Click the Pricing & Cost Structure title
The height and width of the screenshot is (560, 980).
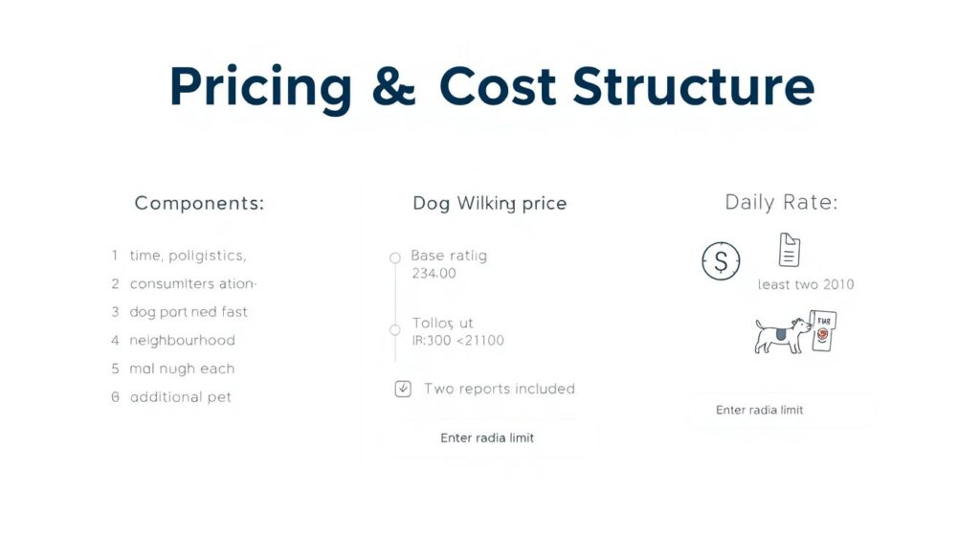pyautogui.click(x=491, y=87)
